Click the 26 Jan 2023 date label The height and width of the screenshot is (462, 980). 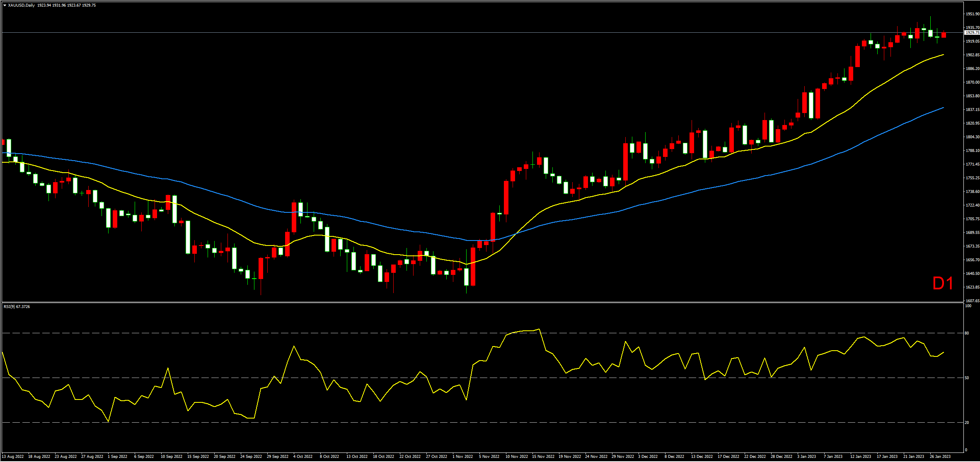(x=940, y=457)
